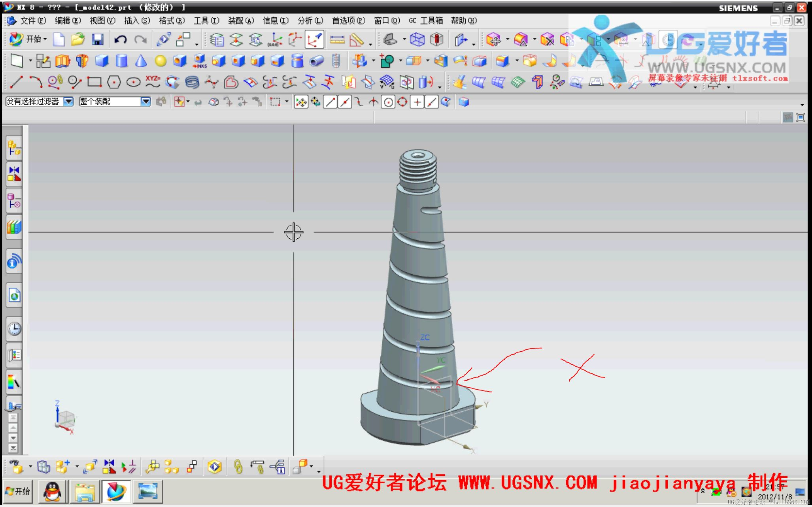The width and height of the screenshot is (812, 507).
Task: Pick the Rectangle curve tool
Action: point(94,82)
